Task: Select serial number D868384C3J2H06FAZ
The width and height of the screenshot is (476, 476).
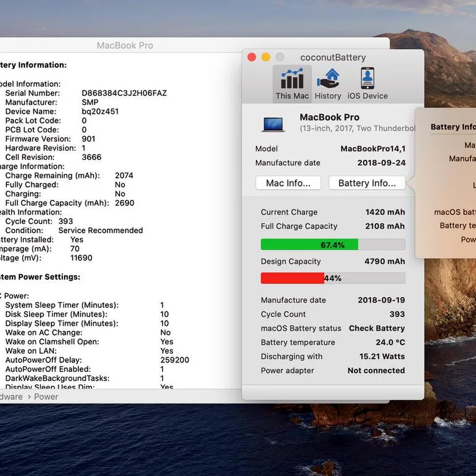Action: [x=124, y=93]
